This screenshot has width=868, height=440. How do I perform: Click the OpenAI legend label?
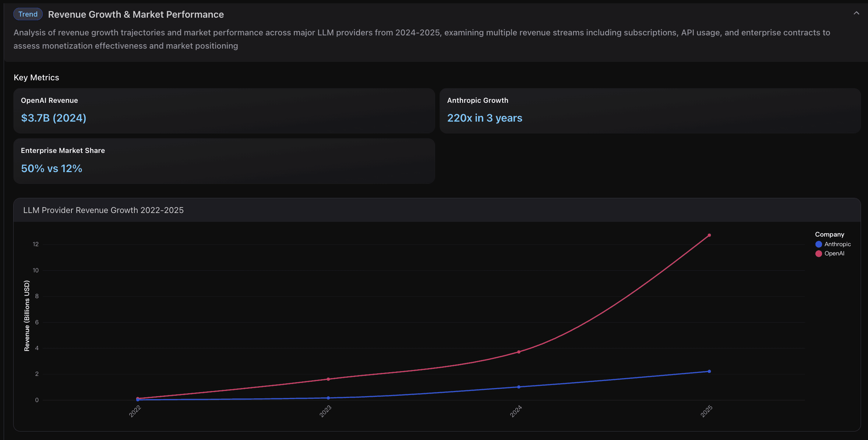[835, 254]
